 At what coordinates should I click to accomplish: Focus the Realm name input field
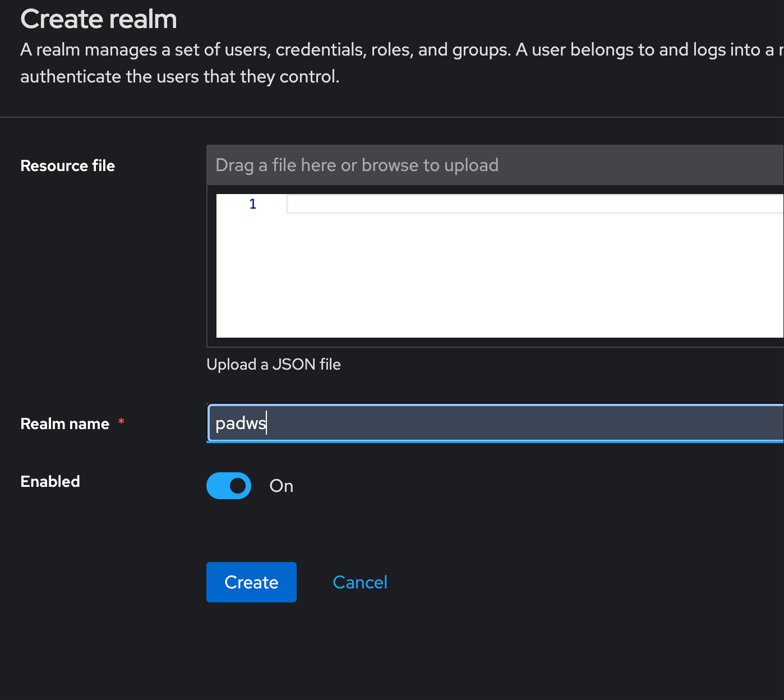click(x=495, y=423)
